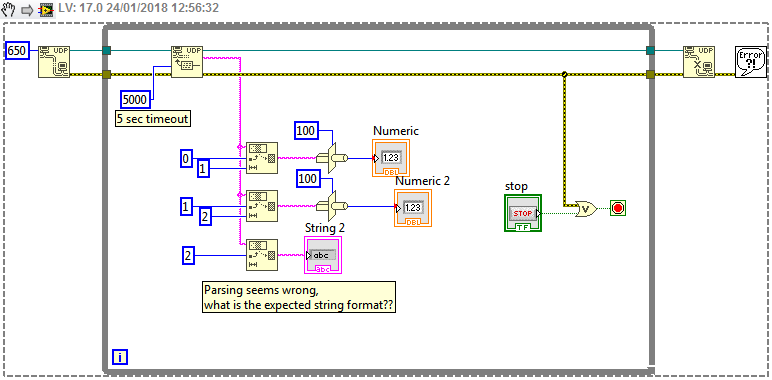772x380 pixels.
Task: Select the String Subset node feeding String 2
Action: click(x=262, y=254)
